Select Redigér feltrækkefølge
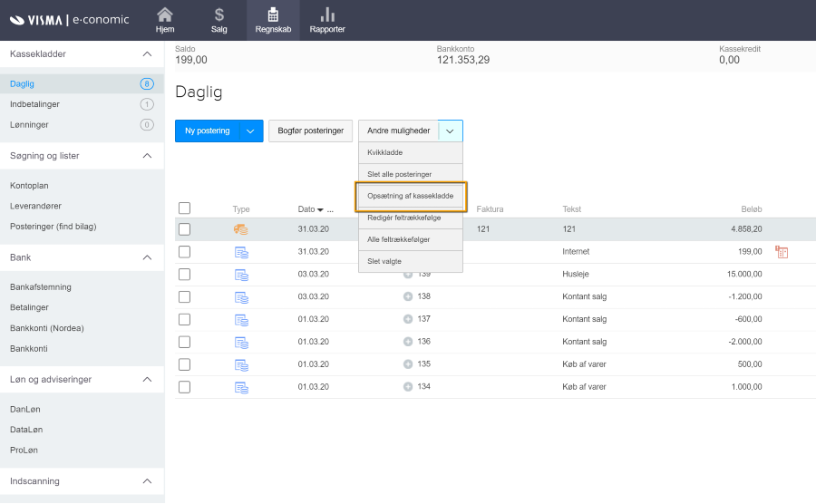 click(411, 218)
